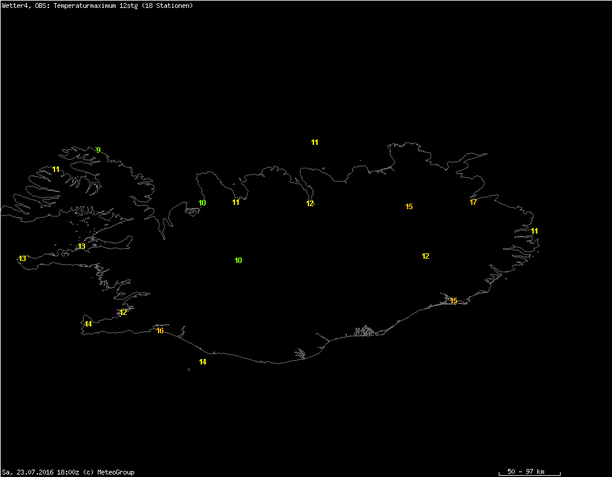This screenshot has width=612, height=477.
Task: Click the 13 at the western peninsula tip
Action: (x=22, y=259)
